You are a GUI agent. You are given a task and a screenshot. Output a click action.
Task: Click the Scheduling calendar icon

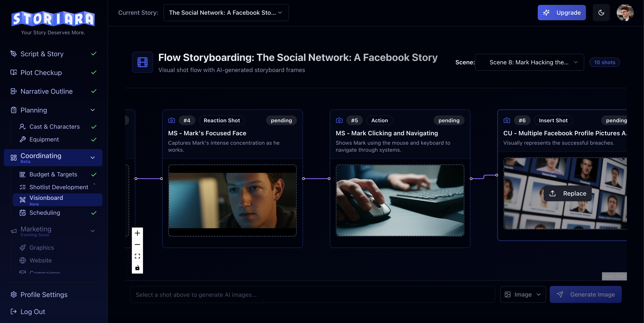pyautogui.click(x=22, y=213)
